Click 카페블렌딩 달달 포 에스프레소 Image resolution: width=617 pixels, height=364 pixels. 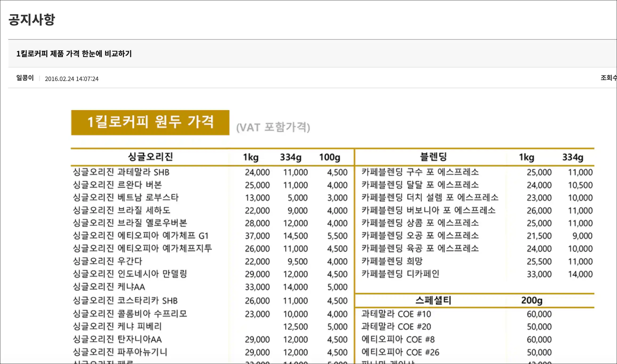coord(420,185)
